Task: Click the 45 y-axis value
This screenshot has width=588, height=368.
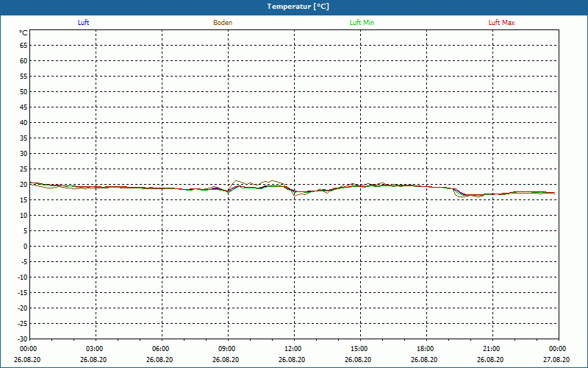Action: coord(24,107)
